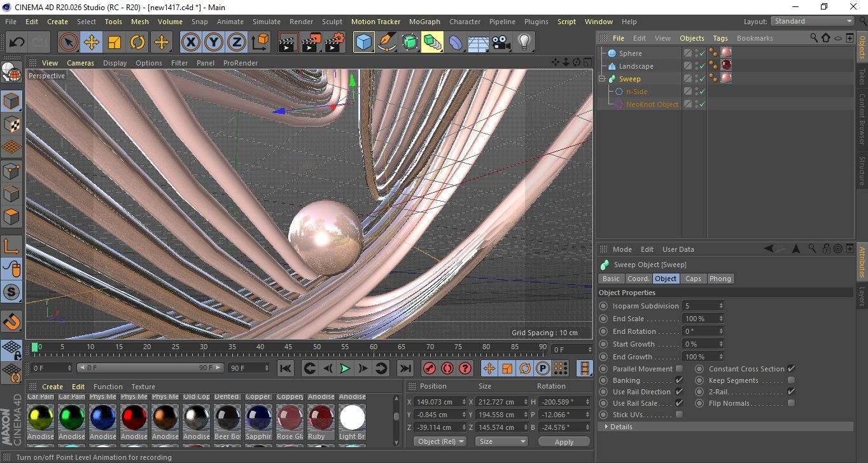
Task: Uncheck the Banking checkbox
Action: click(x=679, y=380)
